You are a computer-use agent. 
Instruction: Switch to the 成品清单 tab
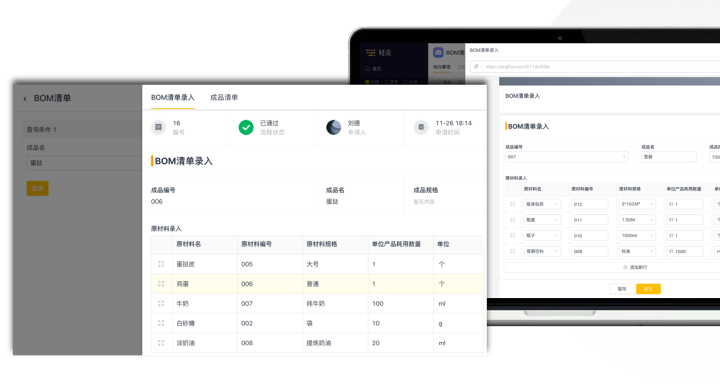(224, 97)
